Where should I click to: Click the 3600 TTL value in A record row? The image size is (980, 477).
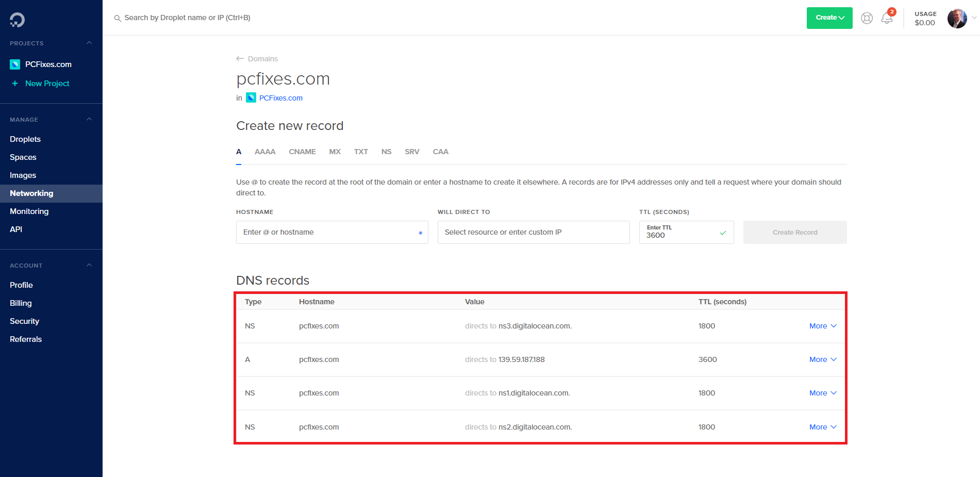coord(707,360)
